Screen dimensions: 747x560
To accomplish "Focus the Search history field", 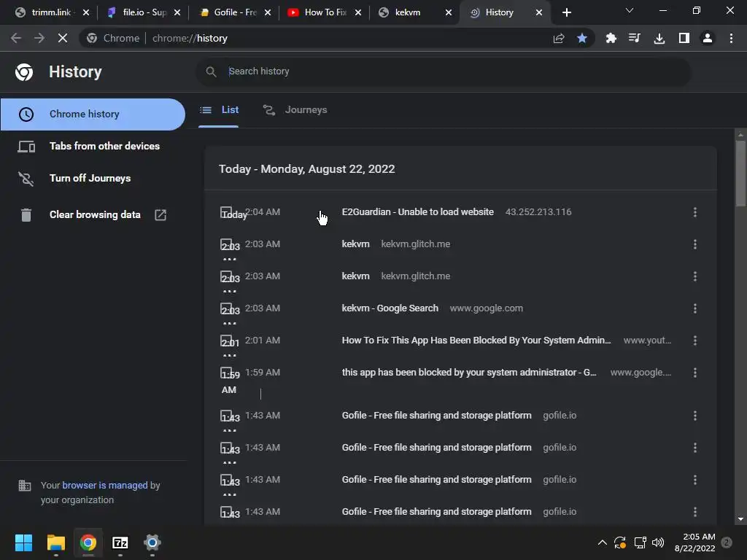I will tap(443, 71).
